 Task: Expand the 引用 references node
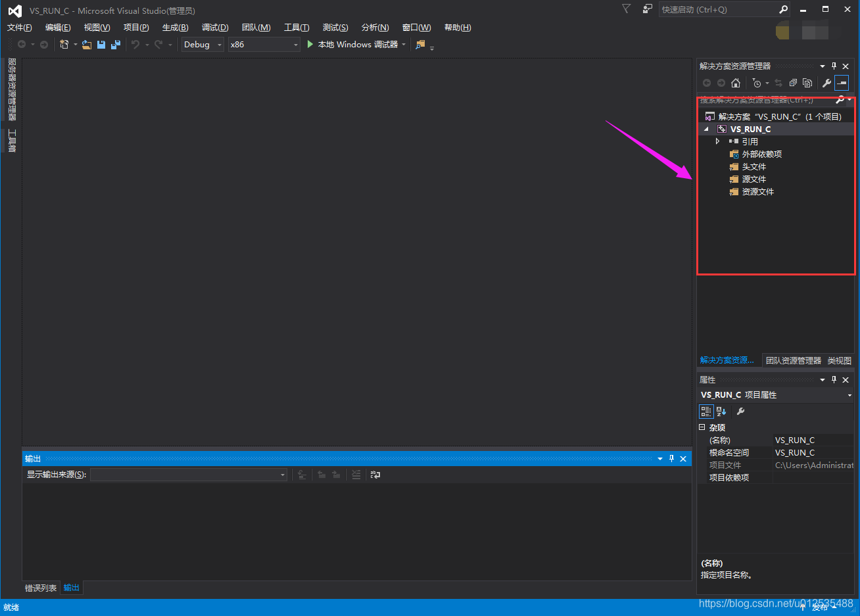tap(718, 141)
